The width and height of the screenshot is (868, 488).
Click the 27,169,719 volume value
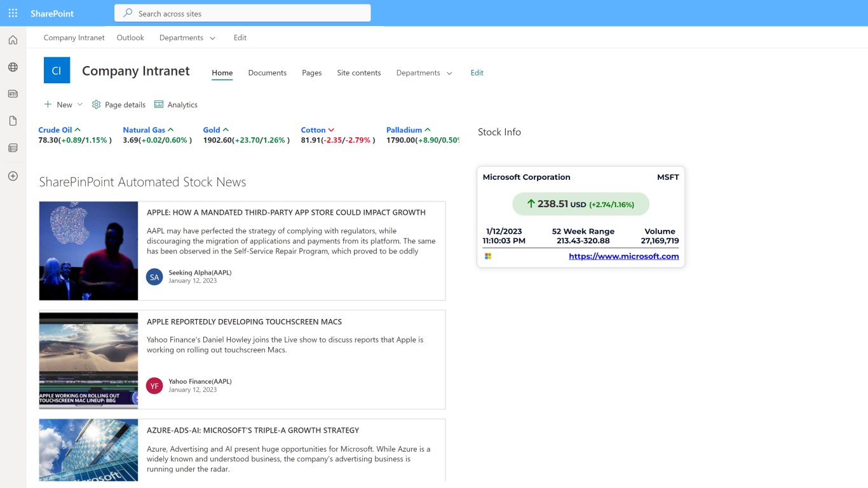pyautogui.click(x=660, y=241)
